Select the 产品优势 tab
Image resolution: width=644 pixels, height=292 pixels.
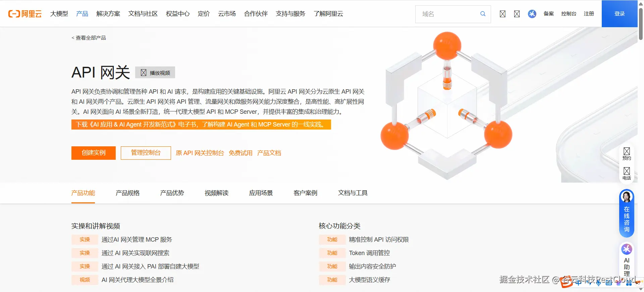(172, 193)
